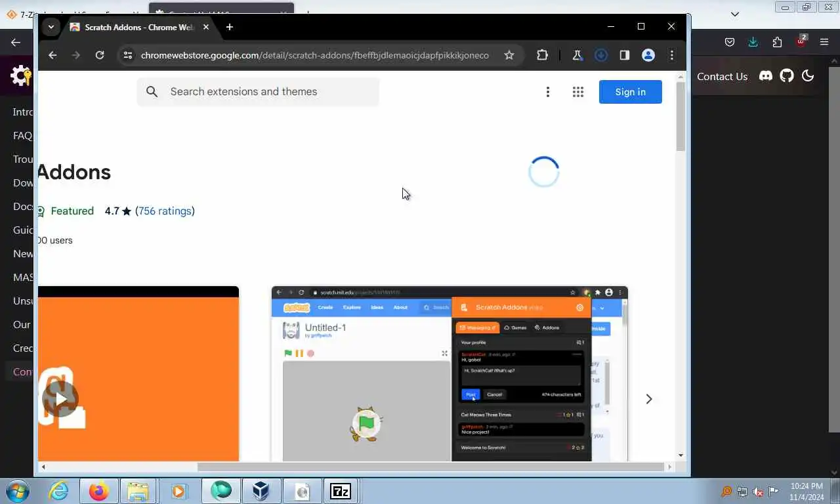Click the Featured badge
Viewport: 840px width, 504px height.
[x=66, y=211]
